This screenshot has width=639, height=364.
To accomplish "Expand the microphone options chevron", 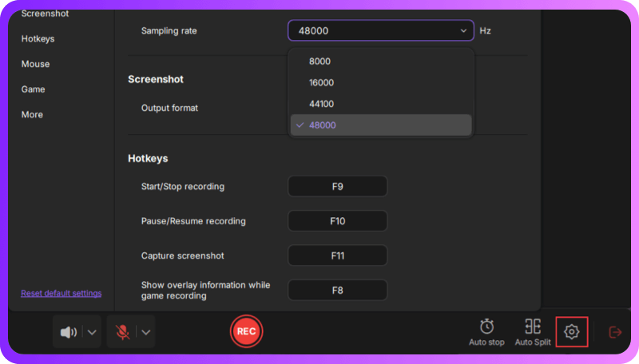I will 146,332.
